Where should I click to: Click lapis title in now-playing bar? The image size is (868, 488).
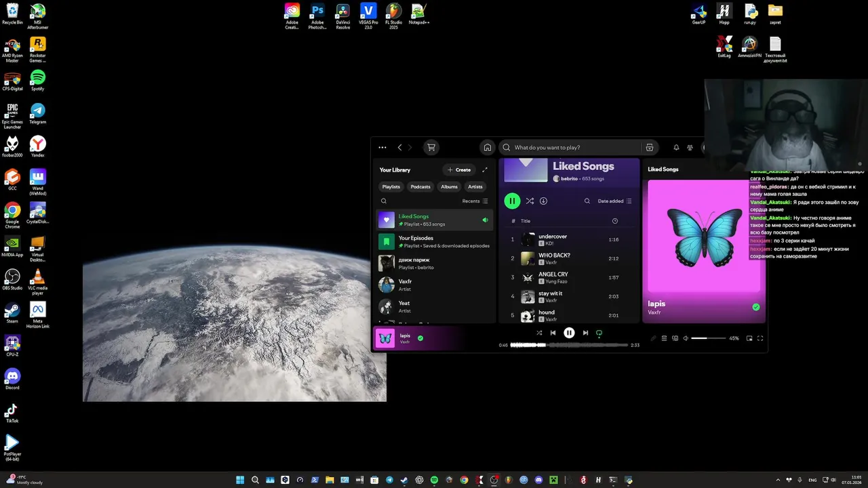pyautogui.click(x=405, y=335)
